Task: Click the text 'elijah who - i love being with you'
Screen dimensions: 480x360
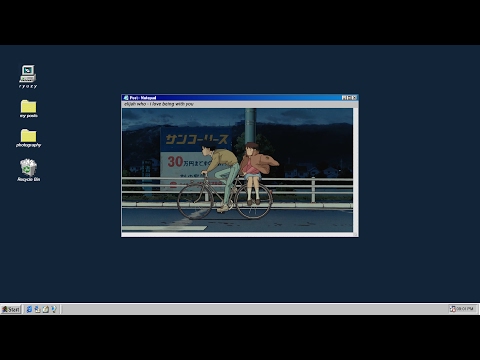Action: [159, 104]
